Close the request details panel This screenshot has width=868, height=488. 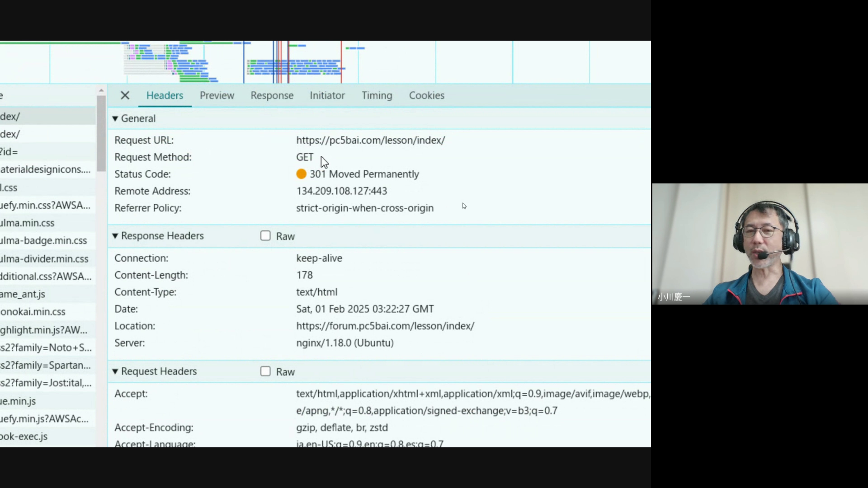pyautogui.click(x=125, y=95)
